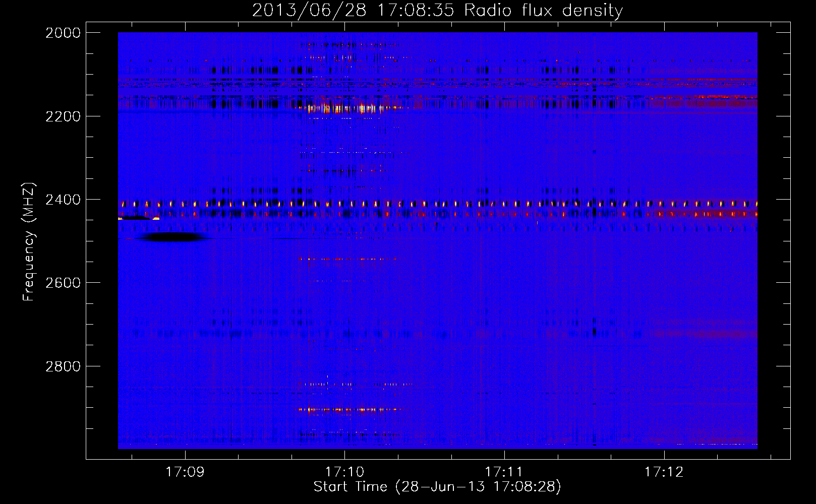Screen dimensions: 816x504
Task: Click the "17:10" time axis label
Action: coord(344,472)
